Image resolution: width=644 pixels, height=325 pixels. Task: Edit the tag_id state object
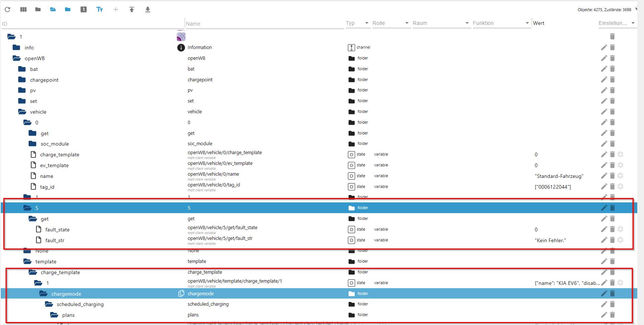[604, 186]
